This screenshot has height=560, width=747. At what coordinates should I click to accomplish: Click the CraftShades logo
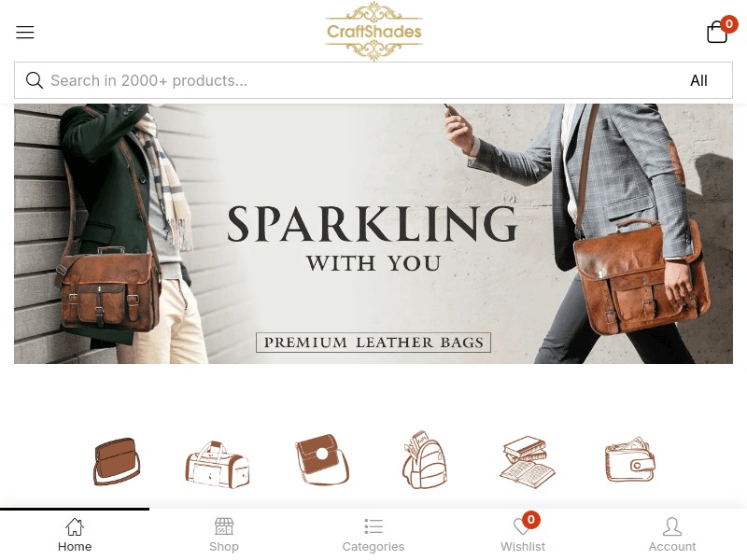[373, 32]
